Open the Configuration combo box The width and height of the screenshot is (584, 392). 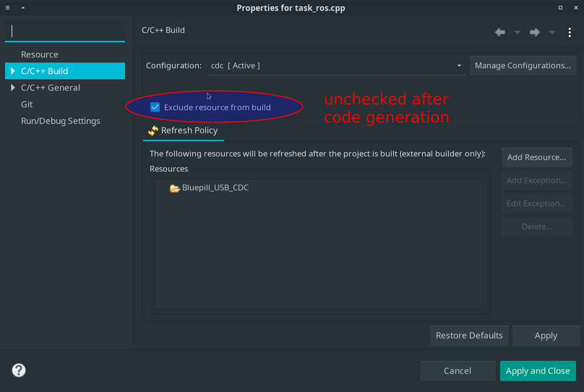336,65
